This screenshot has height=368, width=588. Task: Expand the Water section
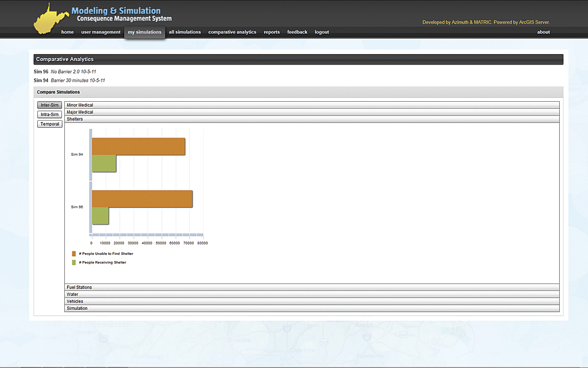[312, 294]
